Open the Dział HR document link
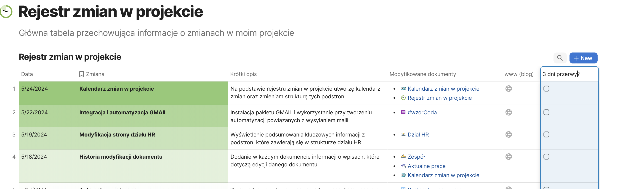 tap(418, 135)
